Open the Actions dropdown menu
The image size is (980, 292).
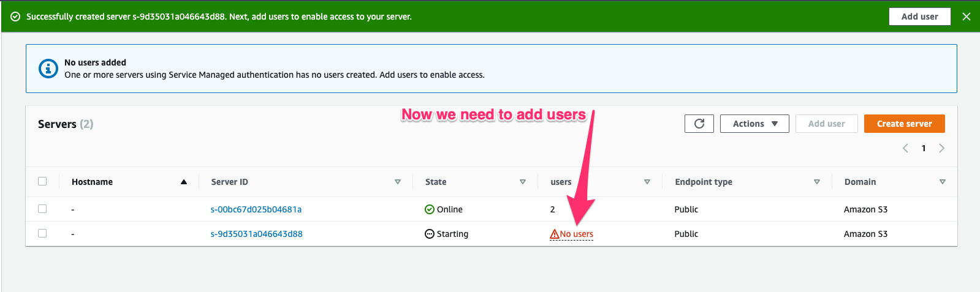[754, 124]
